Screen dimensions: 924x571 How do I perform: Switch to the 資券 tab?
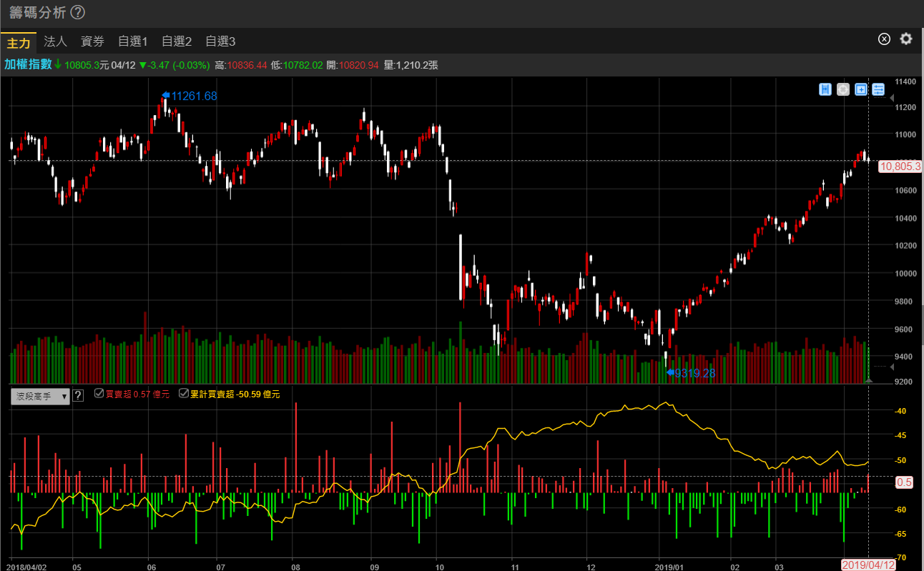(x=92, y=41)
